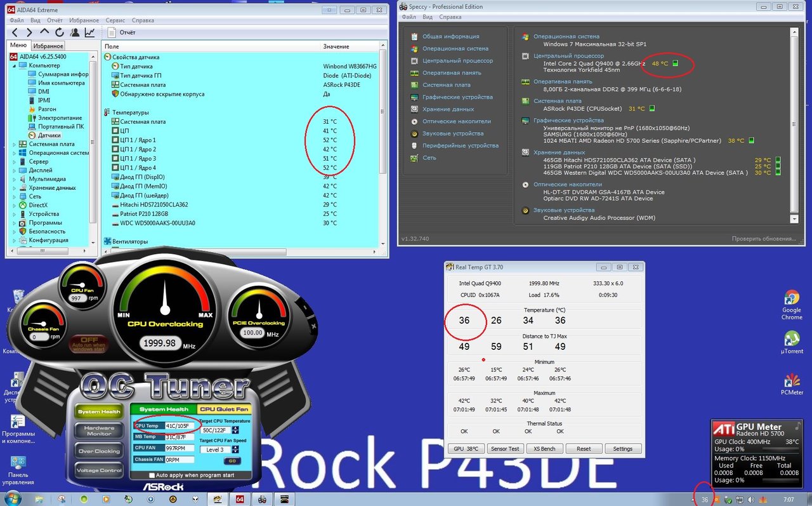Screen dimensions: 812x506
Task: Adjust Target CPU Temperature stepper arrows
Action: [x=235, y=430]
